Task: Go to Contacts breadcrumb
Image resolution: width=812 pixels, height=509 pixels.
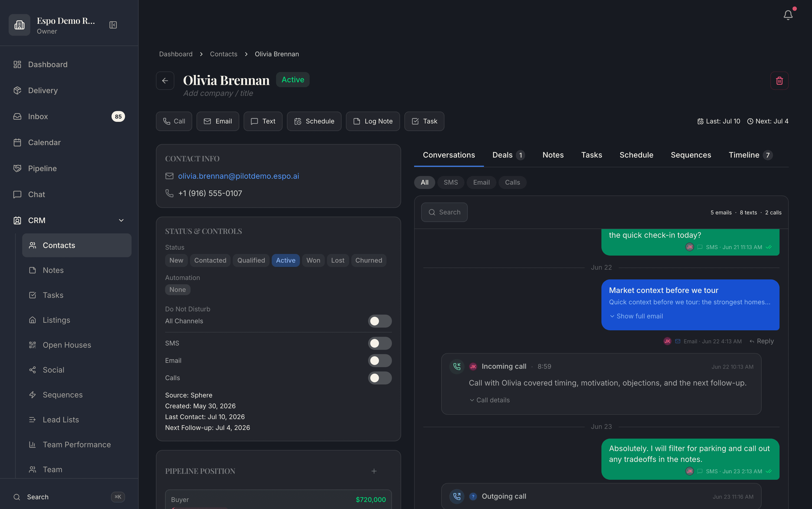Action: 224,54
